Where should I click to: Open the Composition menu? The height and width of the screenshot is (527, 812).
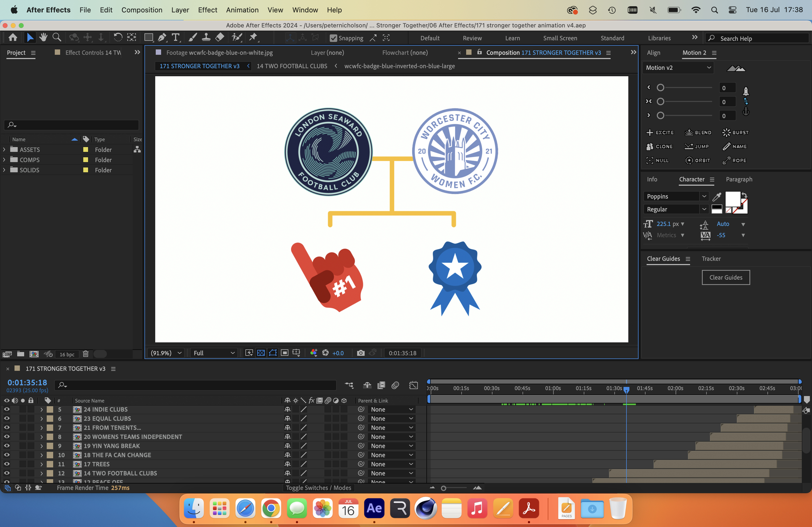tap(142, 10)
